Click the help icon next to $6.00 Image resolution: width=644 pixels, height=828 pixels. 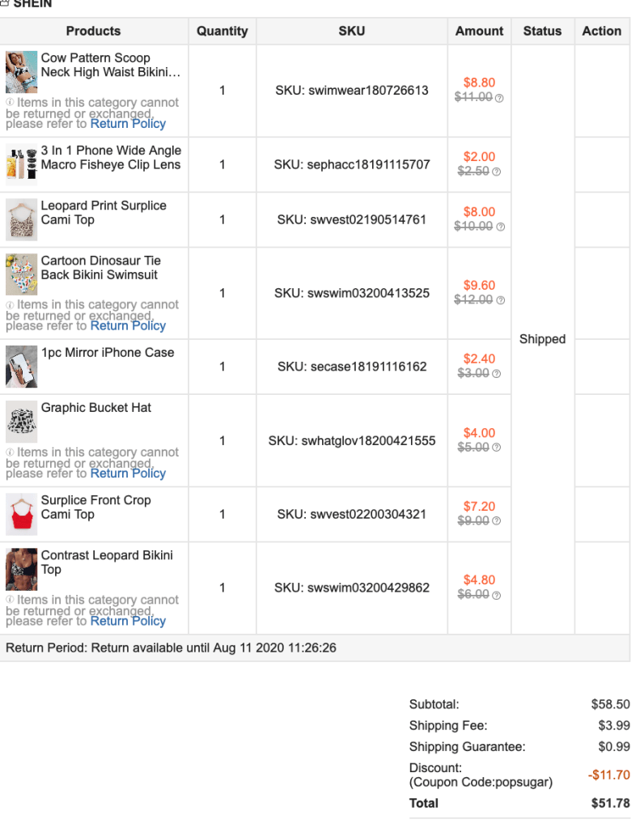496,595
